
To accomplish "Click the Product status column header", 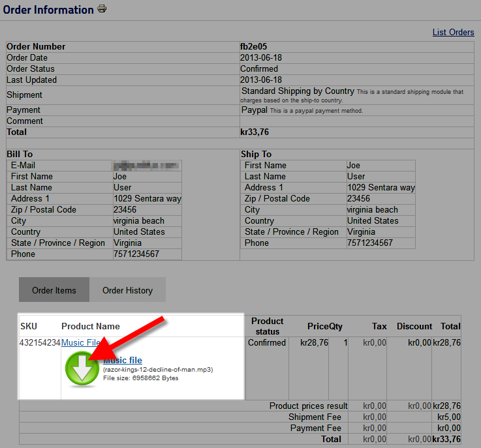I will tap(267, 326).
